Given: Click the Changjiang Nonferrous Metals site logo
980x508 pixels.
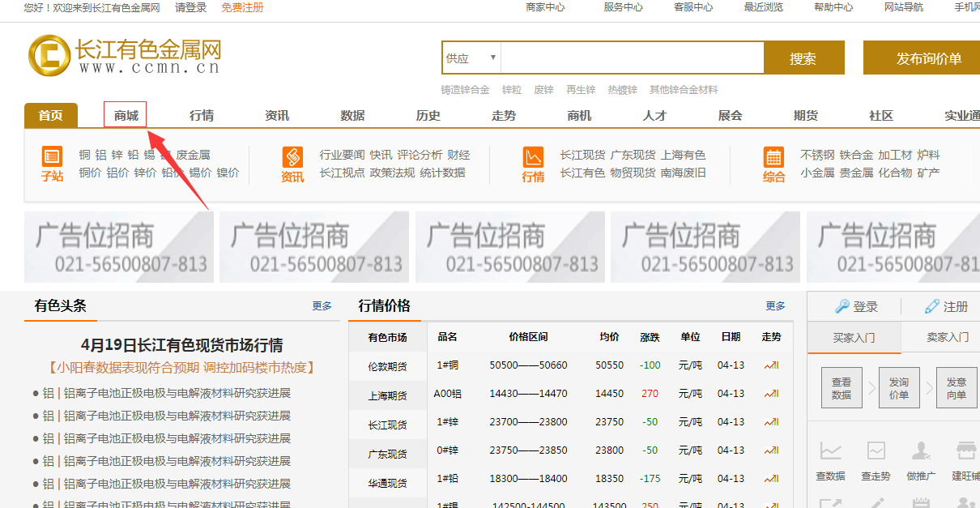Looking at the screenshot, I should [125, 55].
